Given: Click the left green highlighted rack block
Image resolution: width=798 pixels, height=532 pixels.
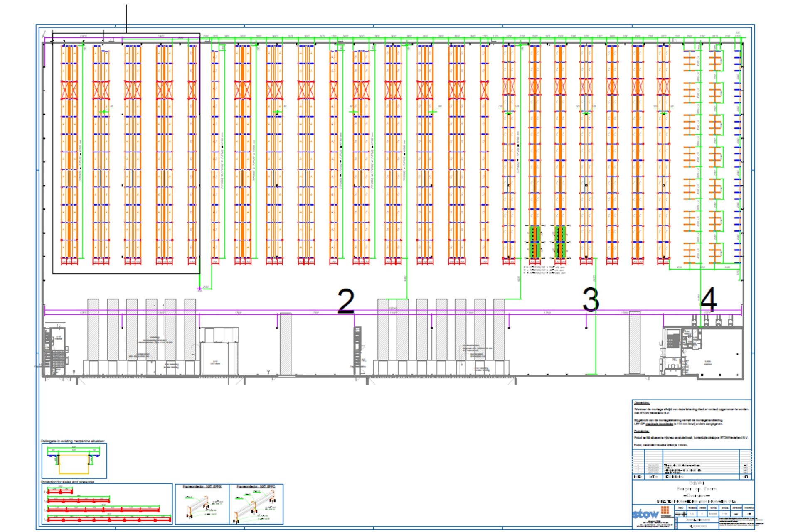Looking at the screenshot, I should pyautogui.click(x=535, y=242).
